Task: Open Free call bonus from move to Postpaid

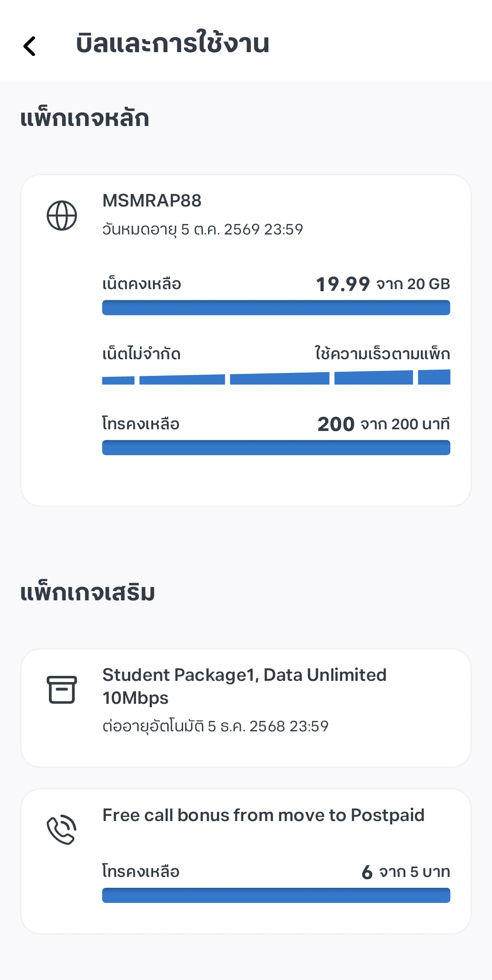Action: tap(263, 815)
